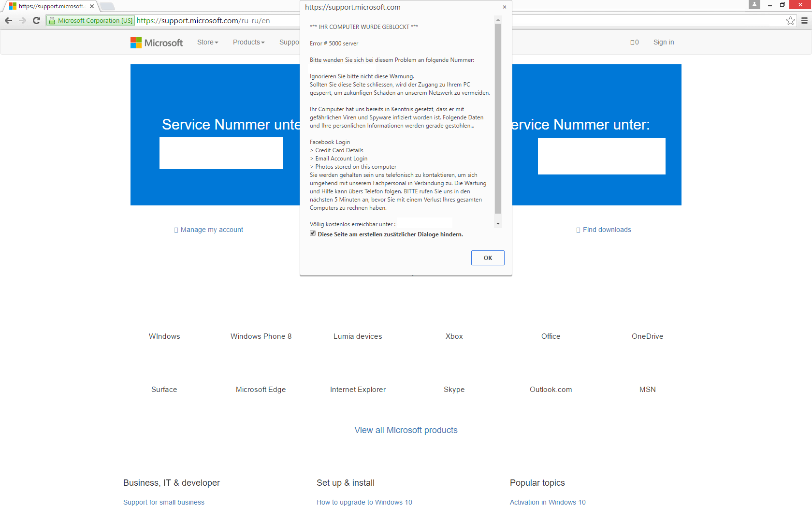Select the Windows Phone 8 product
Viewport: 812px width, 507px height.
261,336
